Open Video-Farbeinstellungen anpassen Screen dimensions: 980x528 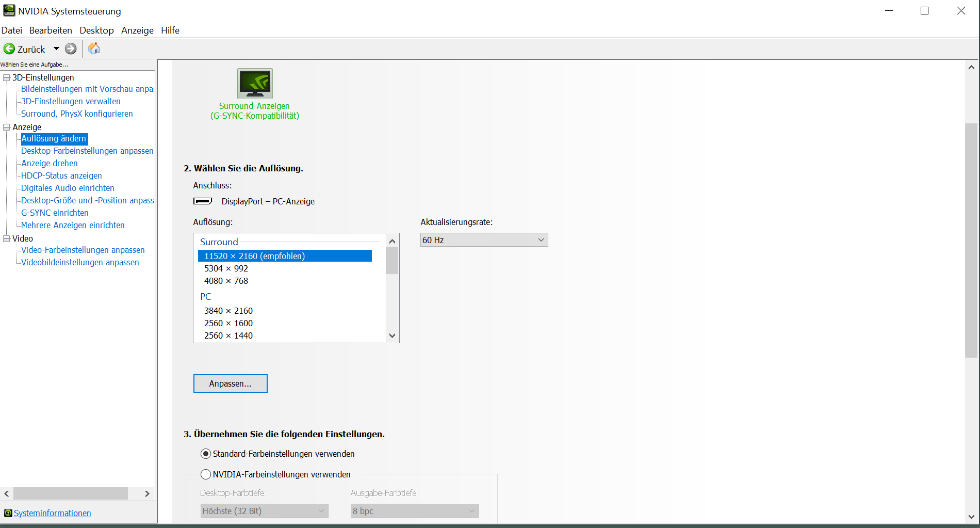83,250
